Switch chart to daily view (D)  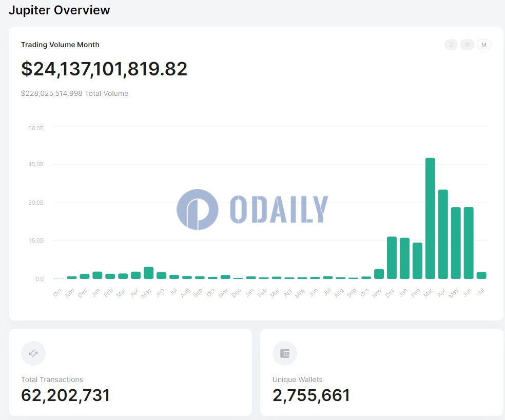[451, 45]
